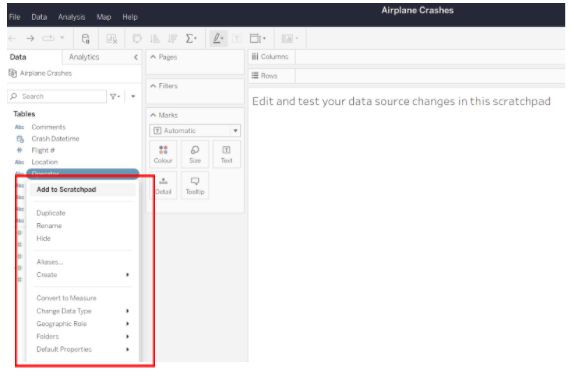Image resolution: width=573 pixels, height=389 pixels.
Task: Select the Location field
Action: click(x=45, y=162)
